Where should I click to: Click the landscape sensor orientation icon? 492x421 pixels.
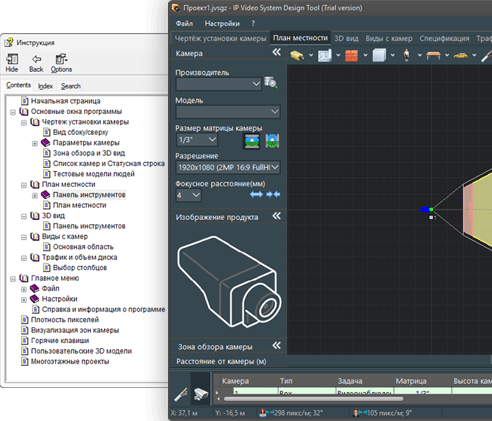click(251, 141)
